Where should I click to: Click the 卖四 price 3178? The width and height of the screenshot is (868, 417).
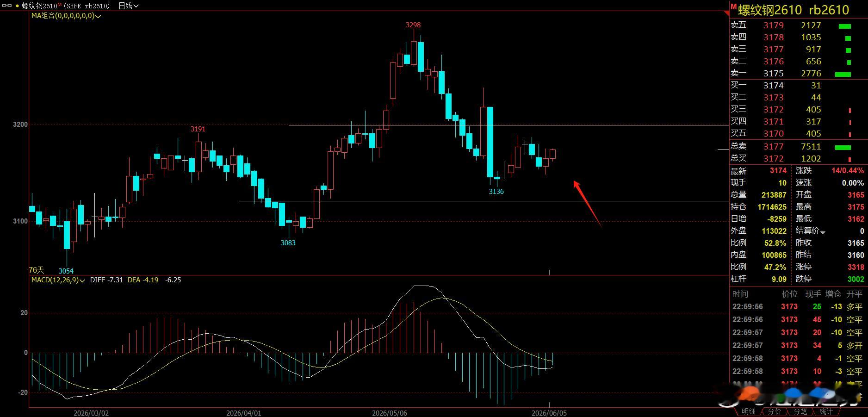[774, 37]
